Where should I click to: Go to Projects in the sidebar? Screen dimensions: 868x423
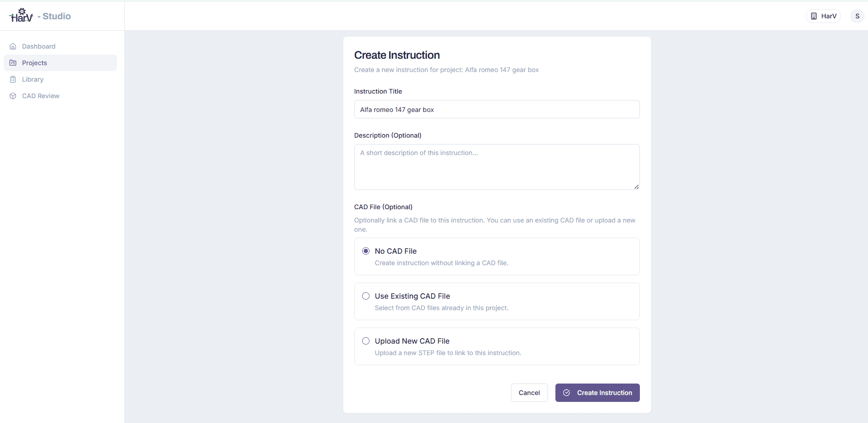60,63
